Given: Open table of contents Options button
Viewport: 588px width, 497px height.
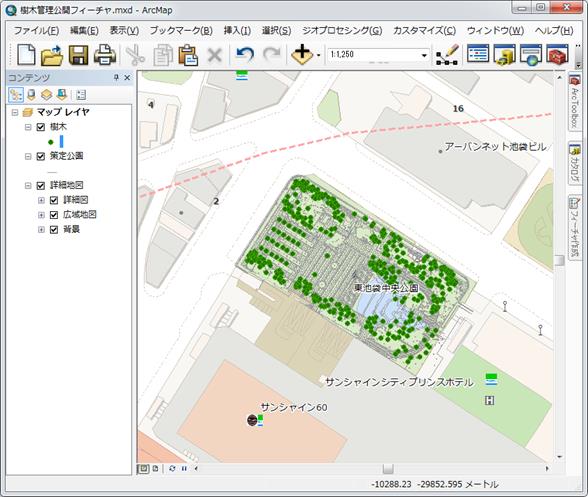Looking at the screenshot, I should (x=81, y=95).
